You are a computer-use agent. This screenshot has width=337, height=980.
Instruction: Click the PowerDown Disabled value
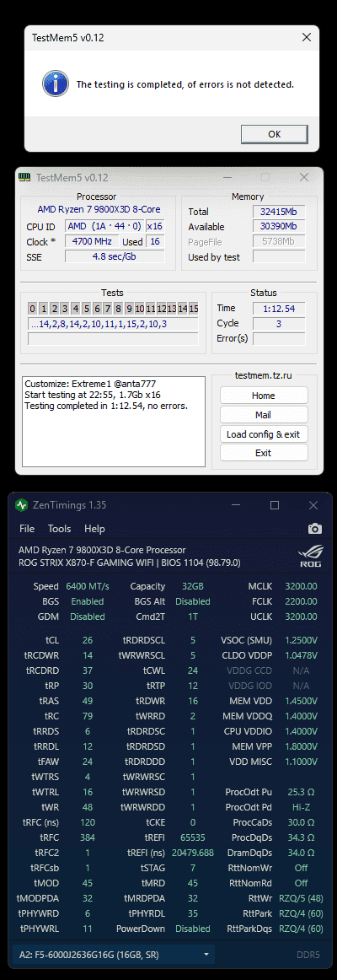click(x=193, y=929)
